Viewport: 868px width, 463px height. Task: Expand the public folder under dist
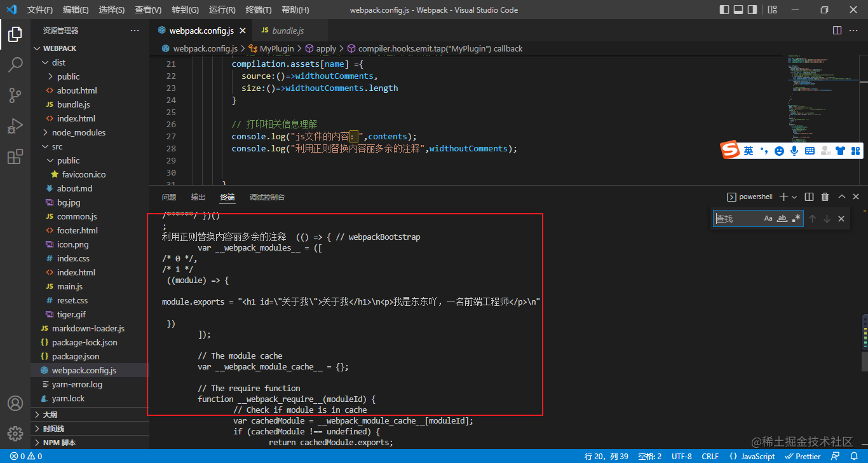coord(89,76)
